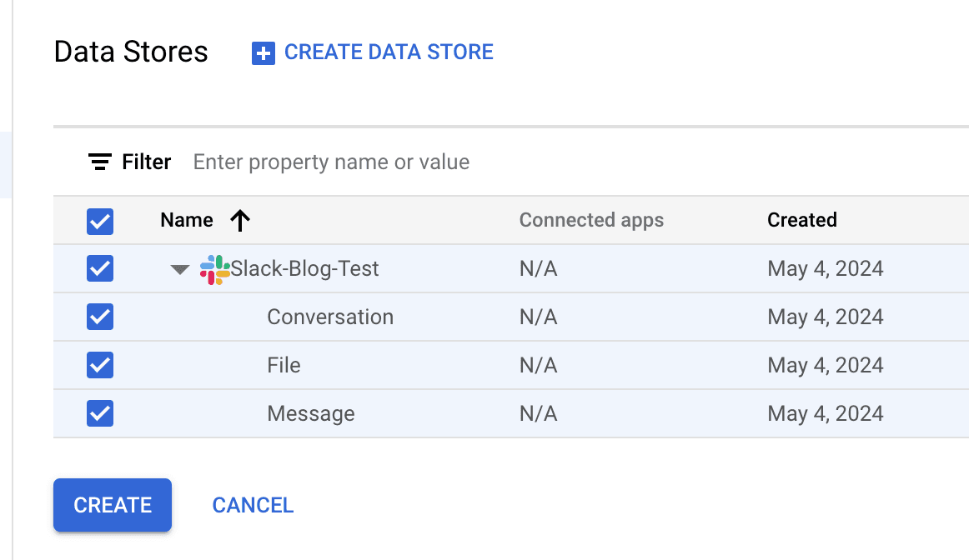Screen dimensions: 969x560
Task: Uncheck the Message row checkbox
Action: pyautogui.click(x=100, y=413)
